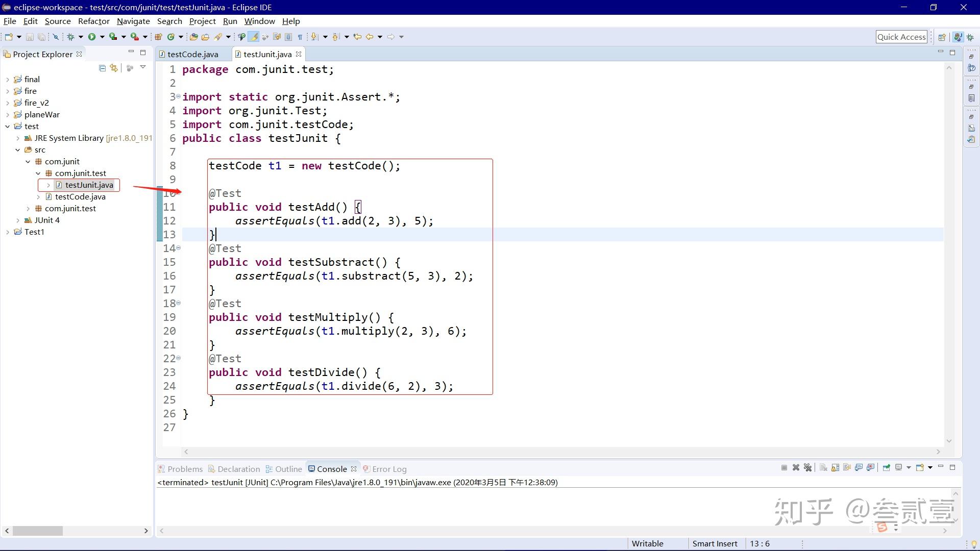Click the Project Explorer horizontal scrollbar thumb

38,531
